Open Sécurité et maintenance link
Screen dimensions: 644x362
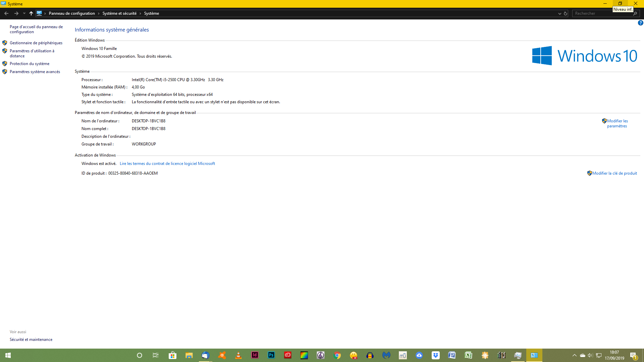(31, 340)
